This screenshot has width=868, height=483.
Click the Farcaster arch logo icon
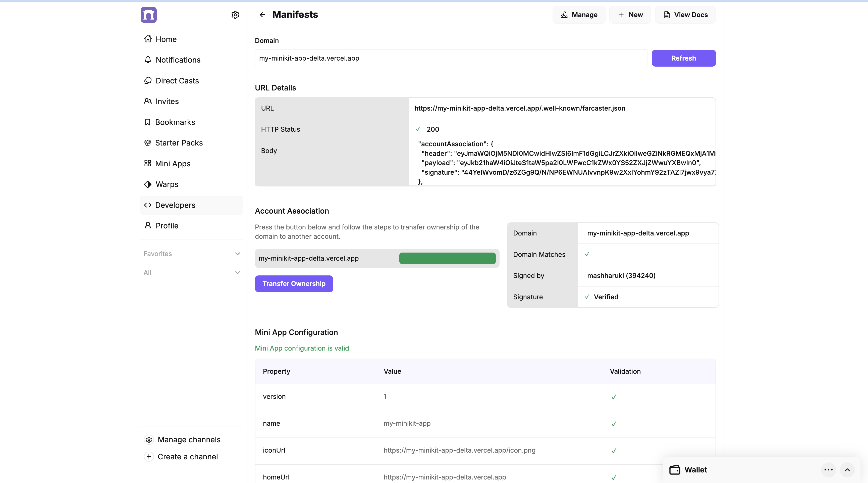click(149, 15)
